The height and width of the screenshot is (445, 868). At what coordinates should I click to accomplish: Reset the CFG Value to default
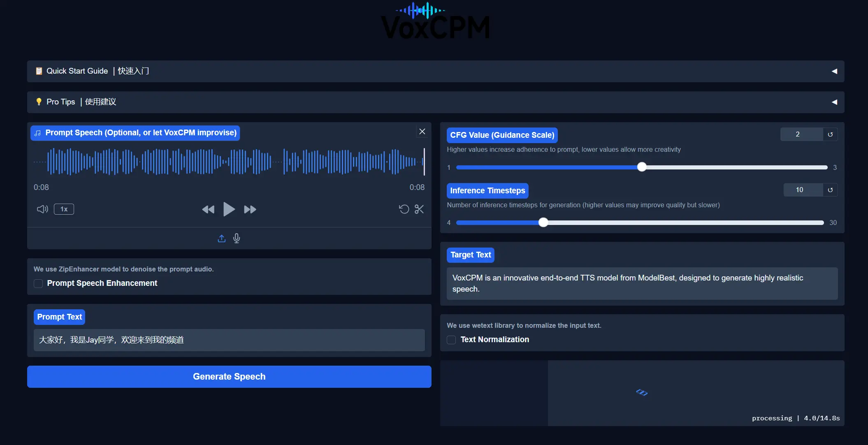(x=830, y=134)
